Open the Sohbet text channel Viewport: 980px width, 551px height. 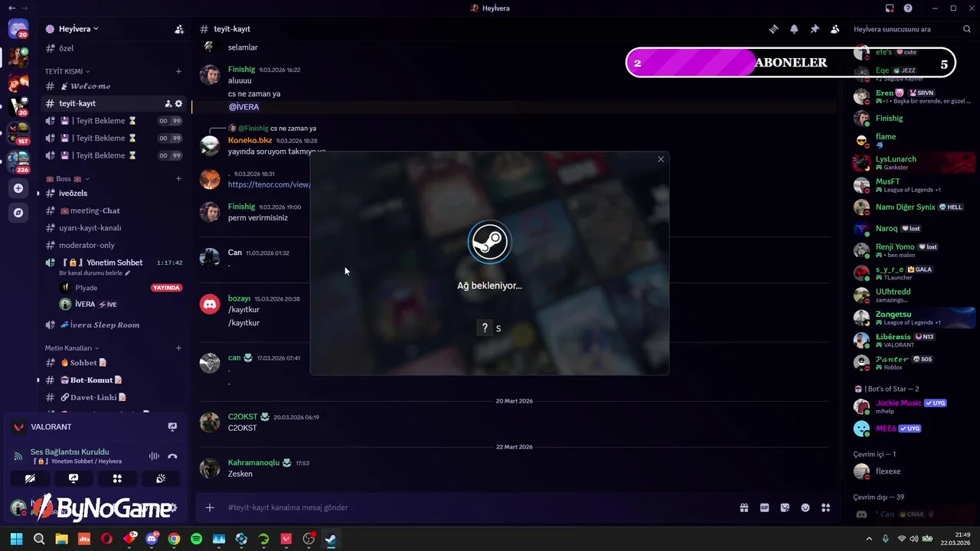pos(113,363)
